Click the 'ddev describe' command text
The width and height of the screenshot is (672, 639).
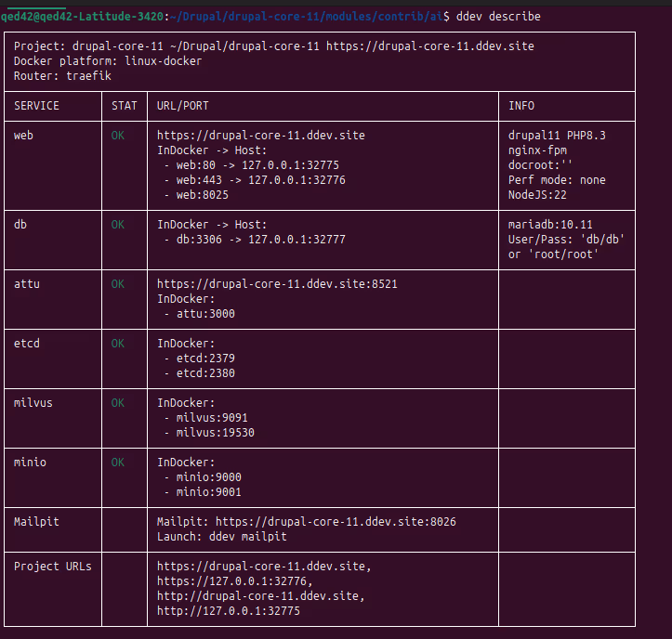coord(498,17)
